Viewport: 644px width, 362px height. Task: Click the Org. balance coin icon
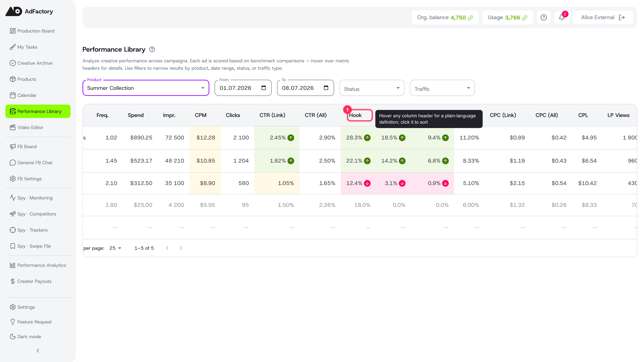470,18
